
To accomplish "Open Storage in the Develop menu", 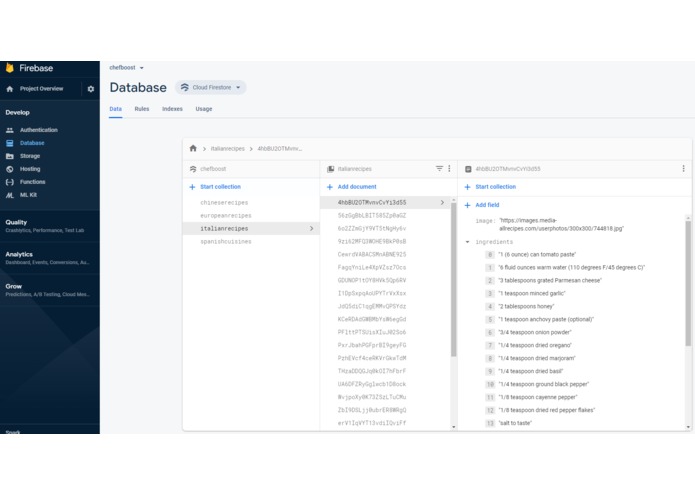I will tap(30, 156).
